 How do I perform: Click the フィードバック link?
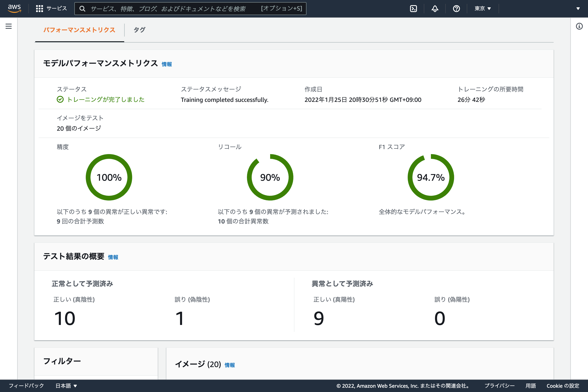26,386
